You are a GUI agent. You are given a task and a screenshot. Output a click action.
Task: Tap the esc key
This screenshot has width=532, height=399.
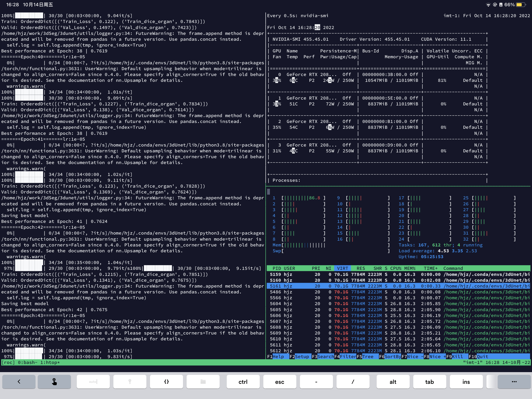(x=280, y=381)
